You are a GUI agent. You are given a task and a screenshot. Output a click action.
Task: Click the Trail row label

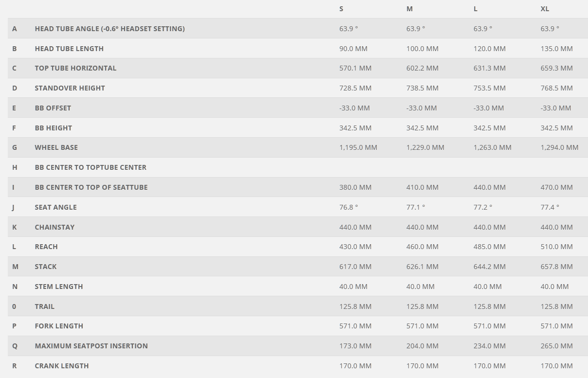[44, 306]
